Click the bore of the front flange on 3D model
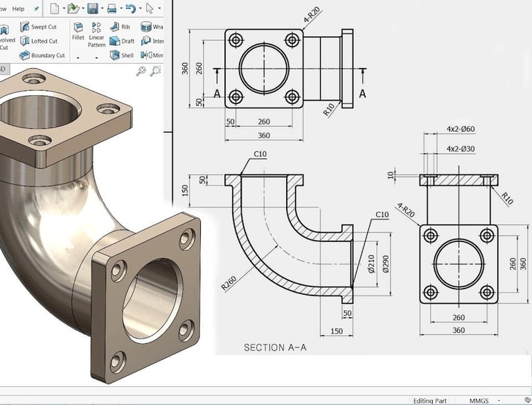The image size is (532, 405). 151,301
